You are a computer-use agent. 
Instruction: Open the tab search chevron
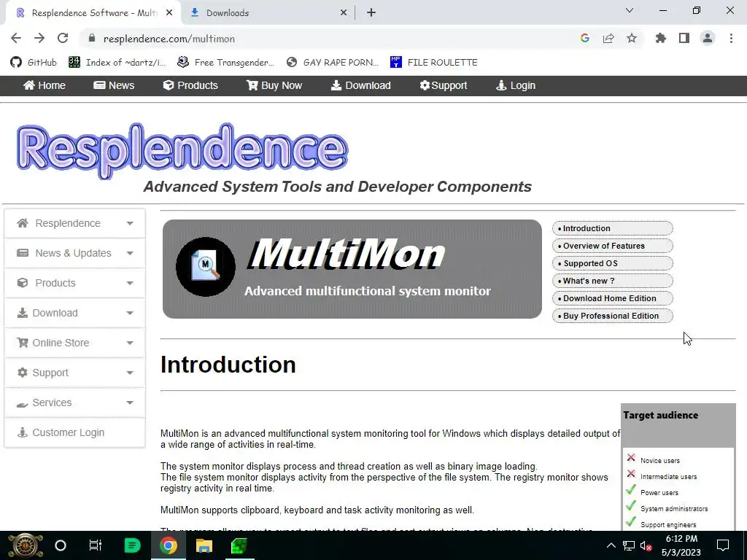630,10
